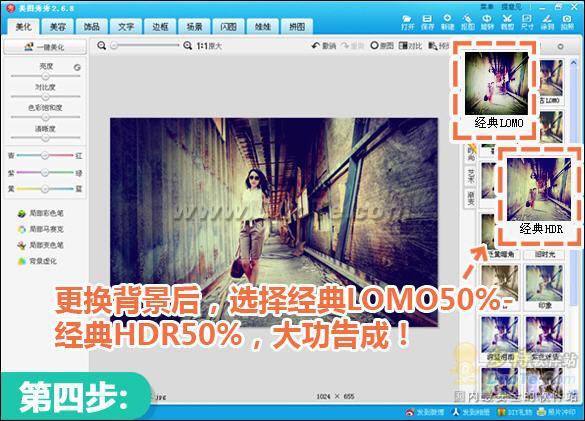The image size is (585, 421).
Task: Apply the 紫色迷情 effect thumbnail
Action: 545,339
